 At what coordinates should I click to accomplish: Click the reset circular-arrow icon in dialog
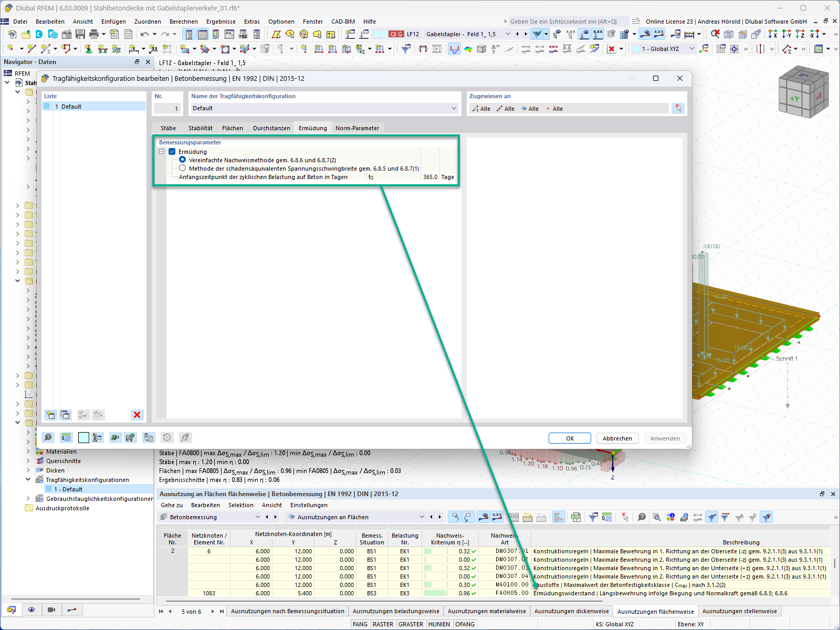167,437
